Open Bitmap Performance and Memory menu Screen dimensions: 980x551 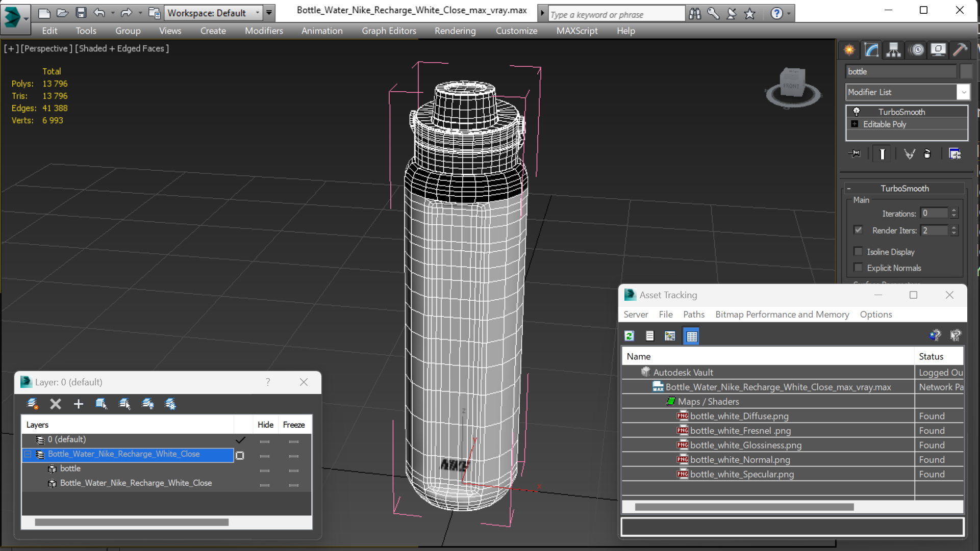pos(782,314)
